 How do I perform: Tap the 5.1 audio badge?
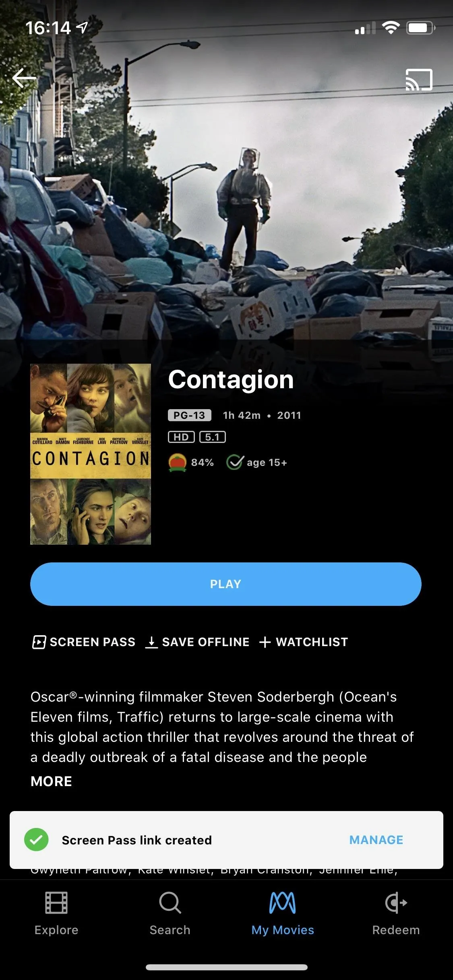coord(213,437)
